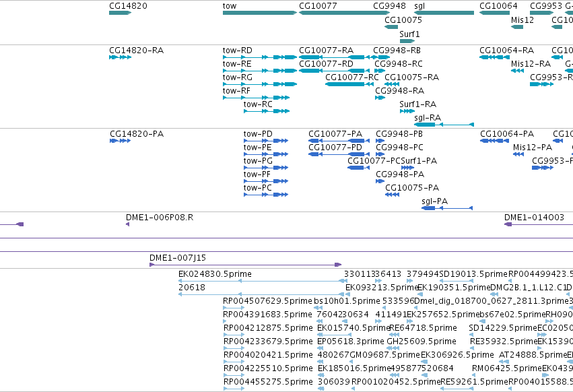
Task: Open the tow-RF transcript
Action: [x=256, y=98]
